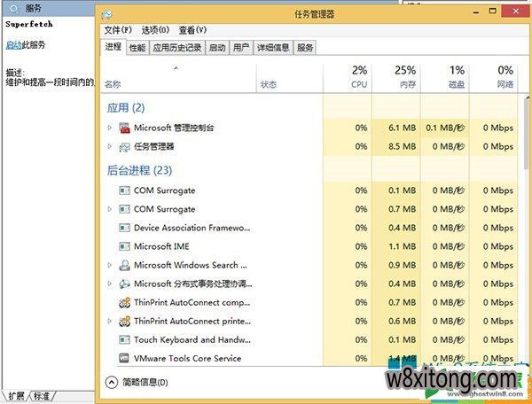Click the 启动 link for Superfetch service
This screenshot has height=404, width=532.
(x=12, y=44)
